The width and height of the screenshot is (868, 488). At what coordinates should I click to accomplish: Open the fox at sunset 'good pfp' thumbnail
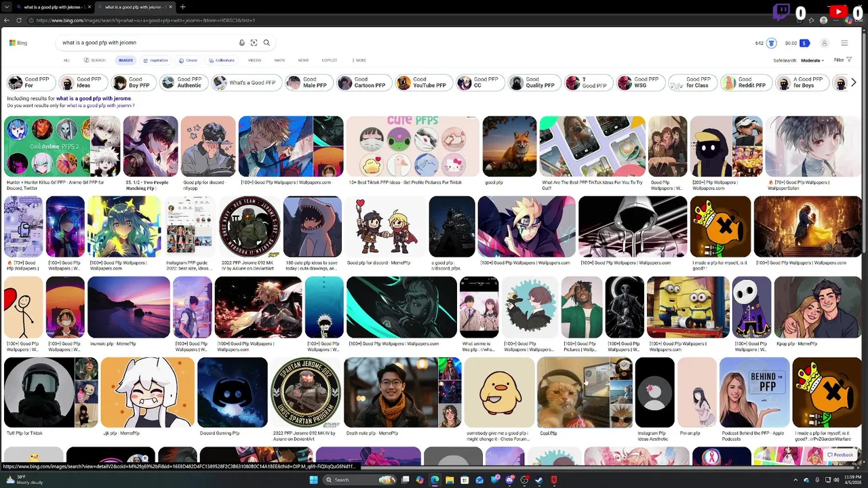(x=509, y=146)
